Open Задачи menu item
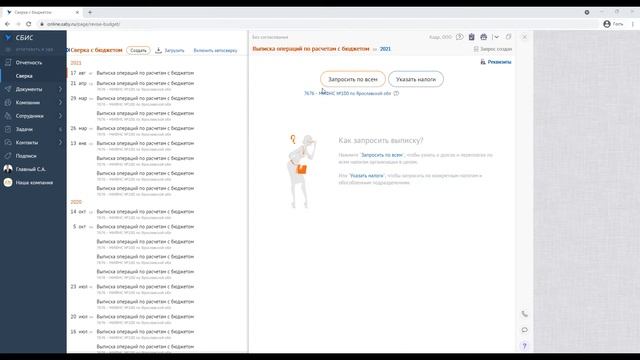 tap(24, 129)
